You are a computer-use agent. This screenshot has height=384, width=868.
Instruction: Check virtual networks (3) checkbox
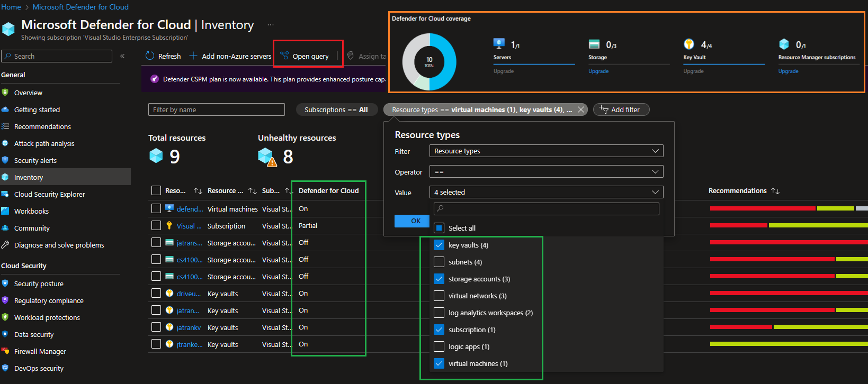point(439,296)
